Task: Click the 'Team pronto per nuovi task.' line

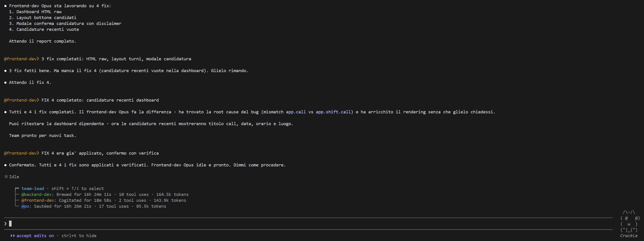Action: (42, 135)
